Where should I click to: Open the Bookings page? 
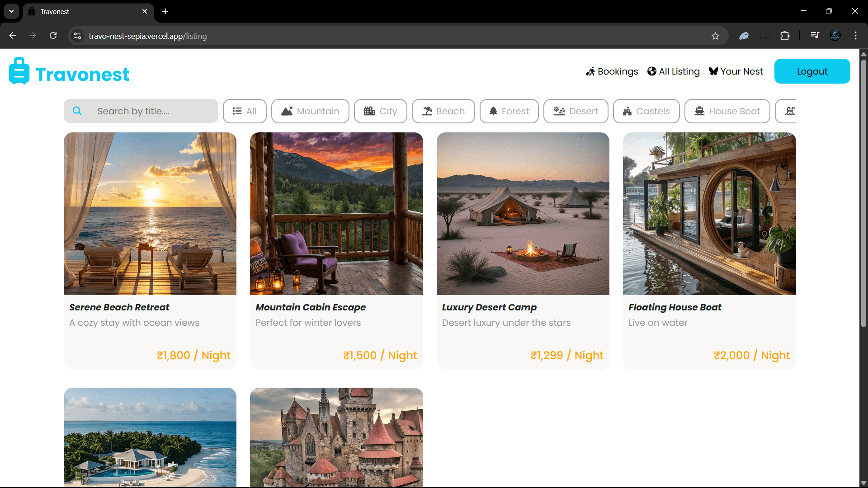612,71
